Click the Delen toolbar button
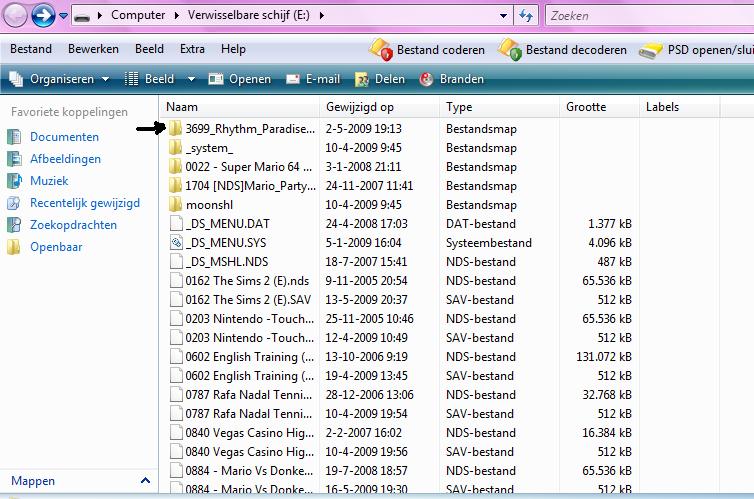The height and width of the screenshot is (499, 754). pyautogui.click(x=380, y=79)
